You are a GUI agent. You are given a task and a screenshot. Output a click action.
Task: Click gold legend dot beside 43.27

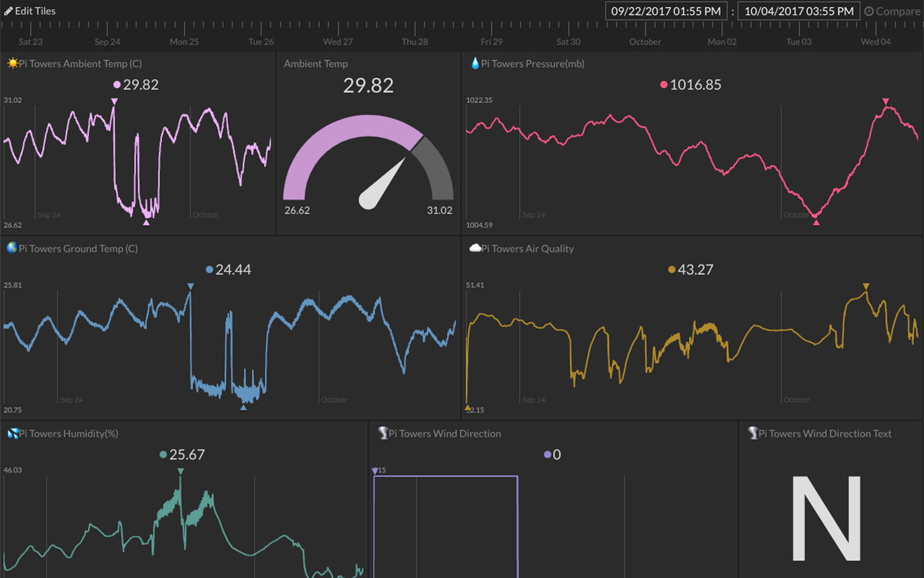click(671, 270)
